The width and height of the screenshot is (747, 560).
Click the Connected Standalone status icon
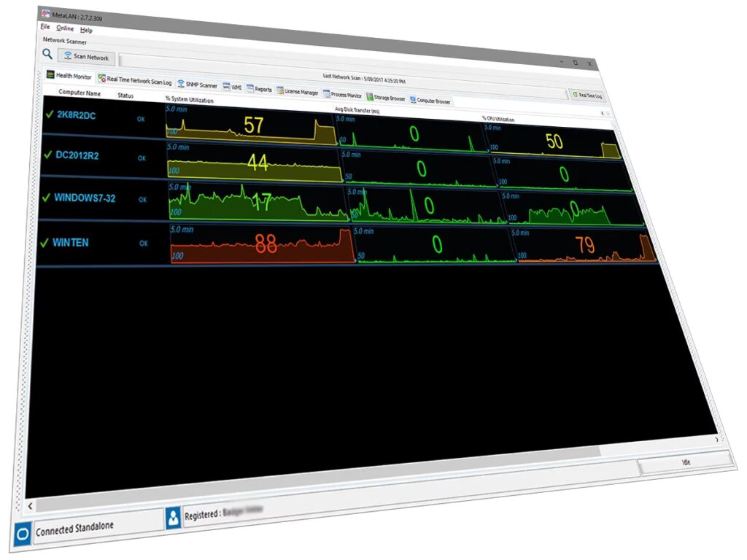23,534
